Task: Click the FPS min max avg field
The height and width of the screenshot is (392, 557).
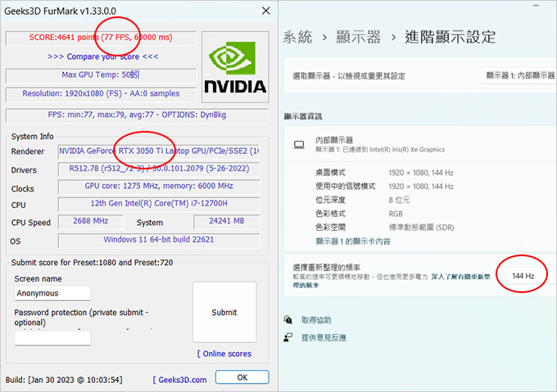Action: tap(137, 115)
